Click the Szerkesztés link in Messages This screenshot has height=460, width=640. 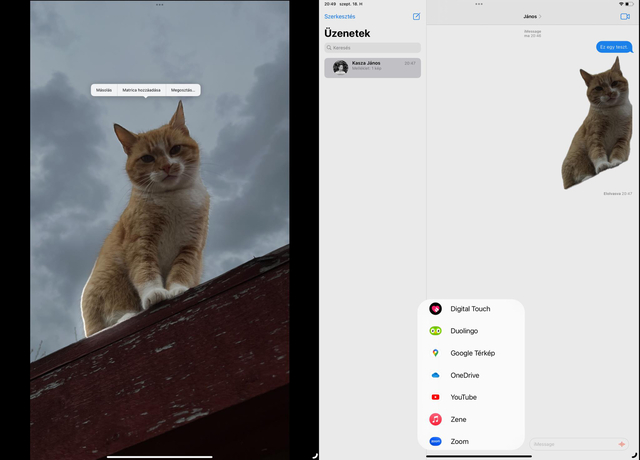pyautogui.click(x=340, y=17)
